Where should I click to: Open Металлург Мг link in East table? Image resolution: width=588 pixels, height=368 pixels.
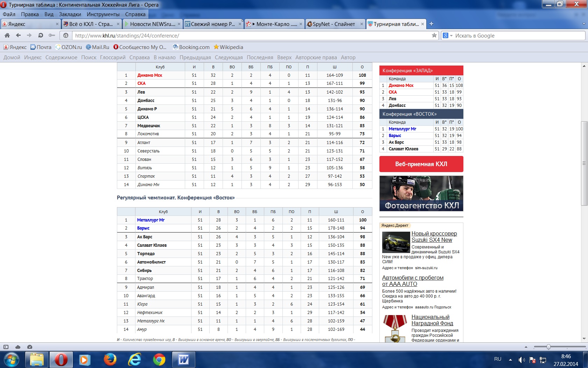[x=151, y=220]
